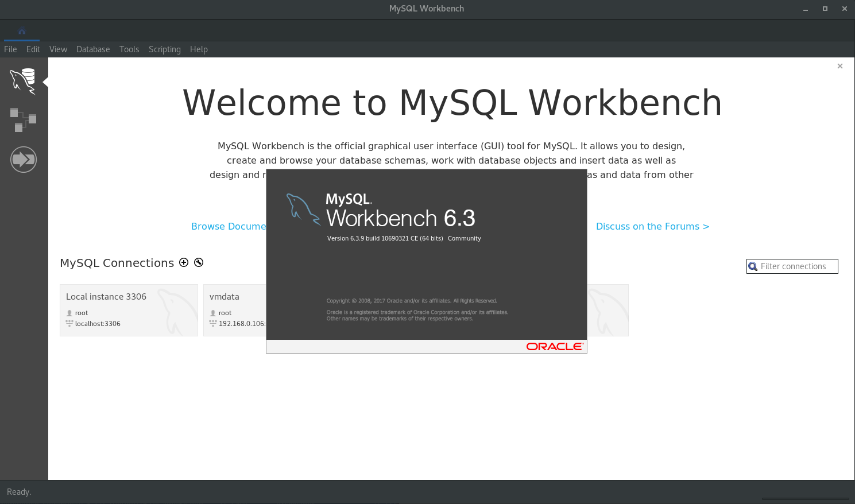Click the magnifier icon in the filter box
855x504 pixels.
753,266
